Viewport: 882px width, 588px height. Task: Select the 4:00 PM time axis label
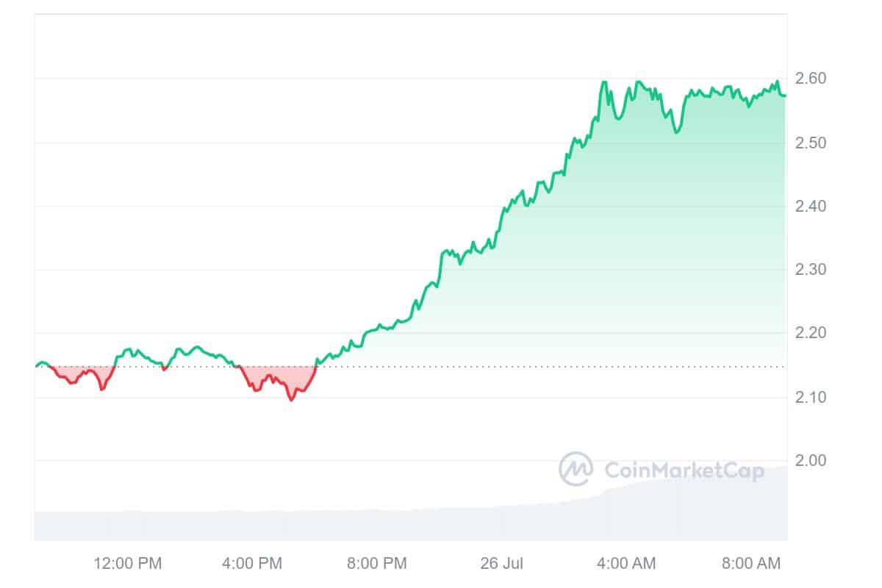pos(253,564)
